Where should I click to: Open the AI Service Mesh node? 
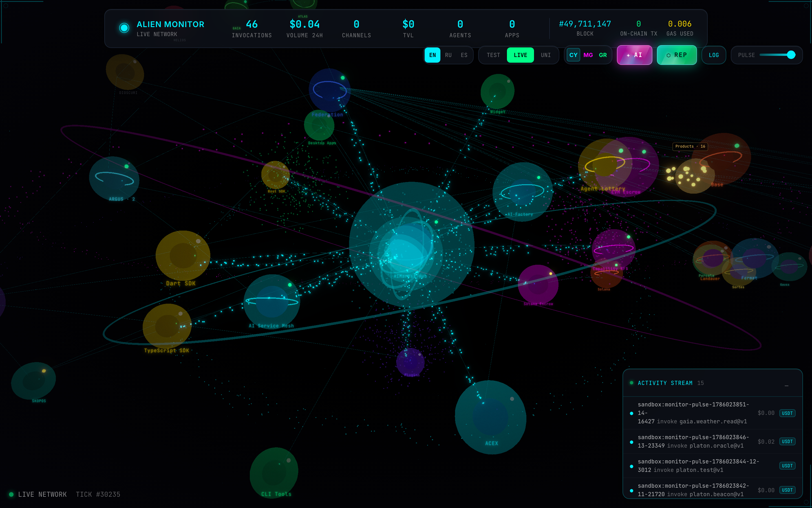point(272,301)
